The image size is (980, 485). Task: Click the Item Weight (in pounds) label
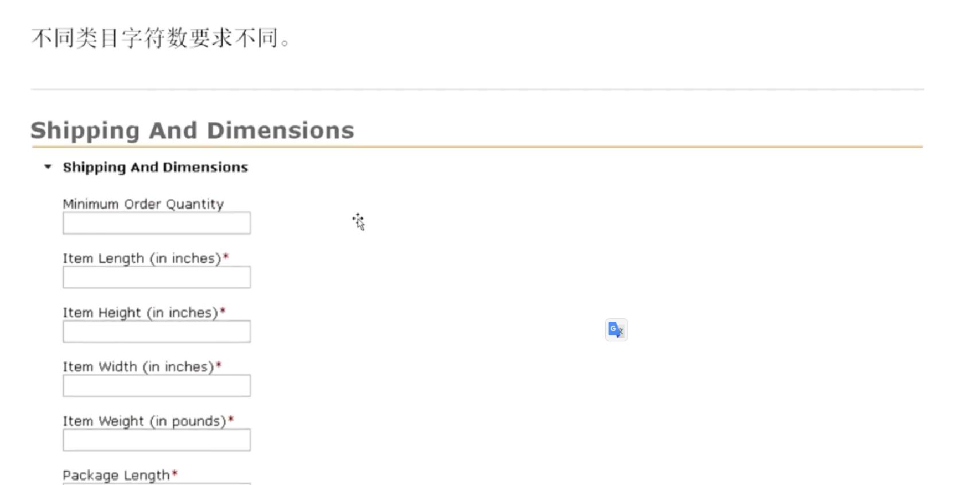pyautogui.click(x=144, y=421)
